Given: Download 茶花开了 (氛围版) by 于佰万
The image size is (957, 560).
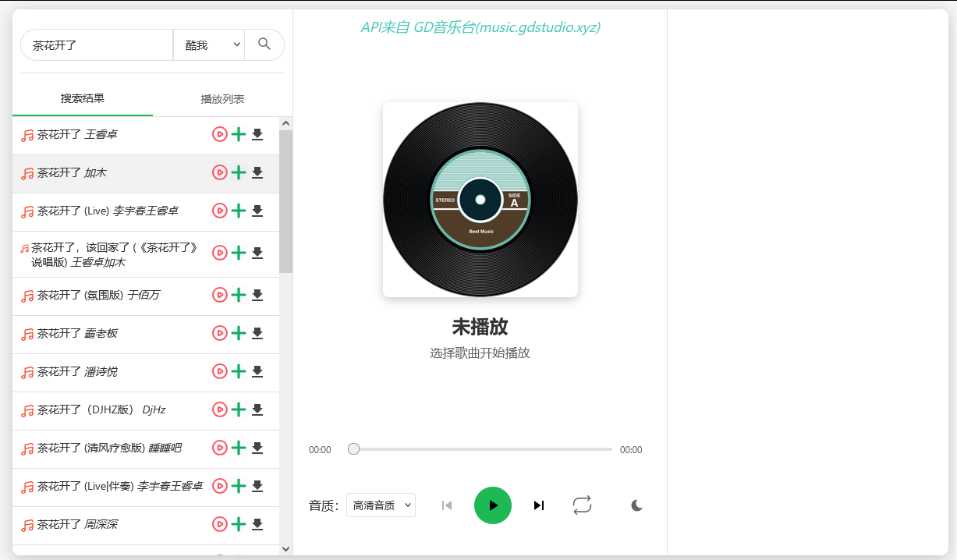Looking at the screenshot, I should (257, 295).
